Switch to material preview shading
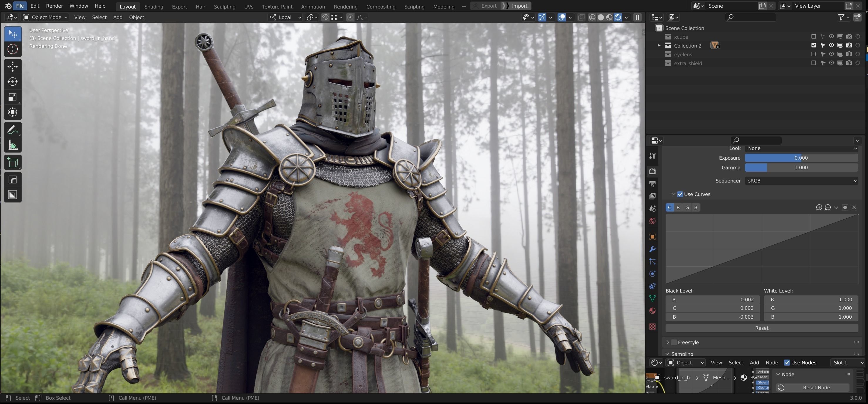 click(x=609, y=18)
